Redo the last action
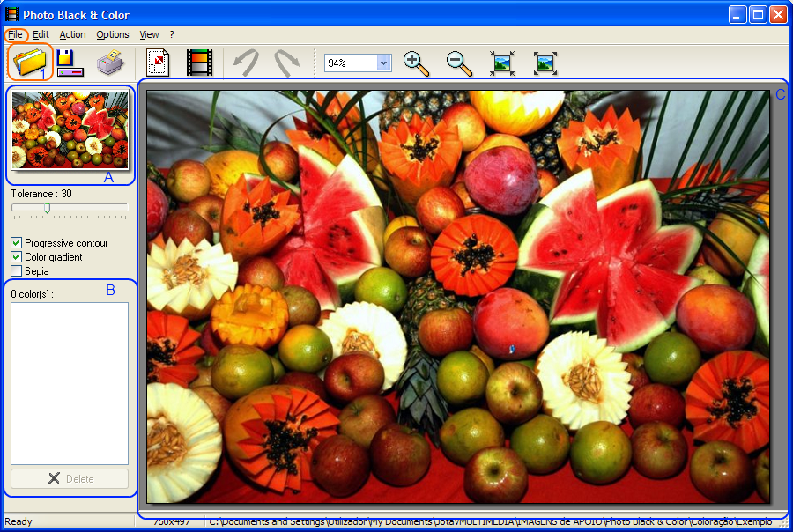The width and height of the screenshot is (793, 532). click(x=286, y=63)
